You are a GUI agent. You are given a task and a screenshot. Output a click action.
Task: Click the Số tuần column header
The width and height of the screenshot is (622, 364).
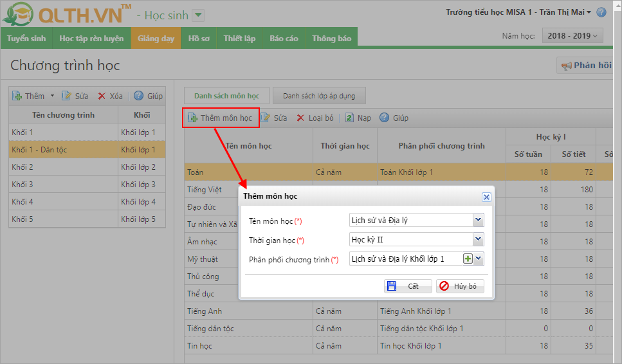[528, 154]
